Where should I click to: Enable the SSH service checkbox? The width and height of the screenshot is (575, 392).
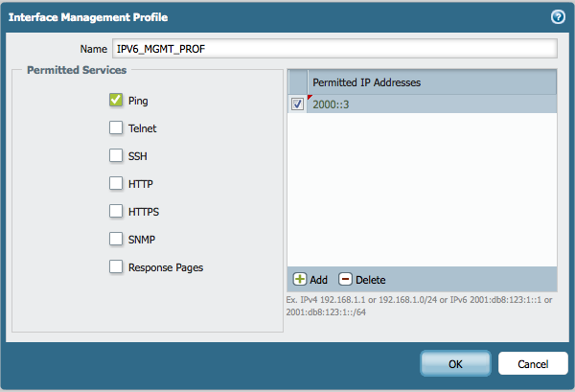pos(116,155)
